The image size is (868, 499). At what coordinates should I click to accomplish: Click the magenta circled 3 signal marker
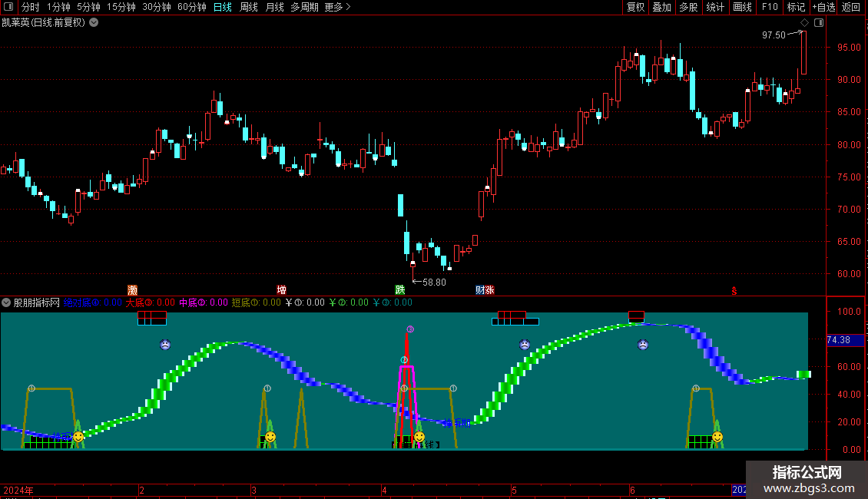click(410, 329)
